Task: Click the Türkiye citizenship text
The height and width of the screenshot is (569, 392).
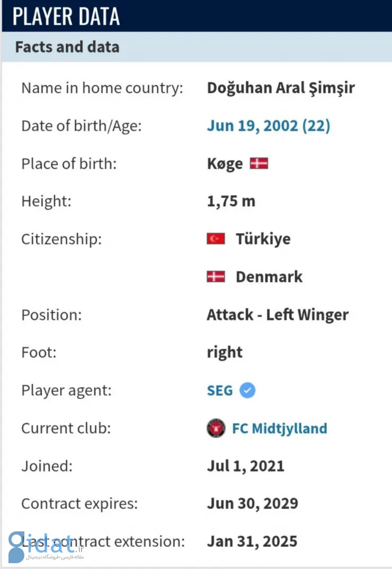Action: (263, 239)
